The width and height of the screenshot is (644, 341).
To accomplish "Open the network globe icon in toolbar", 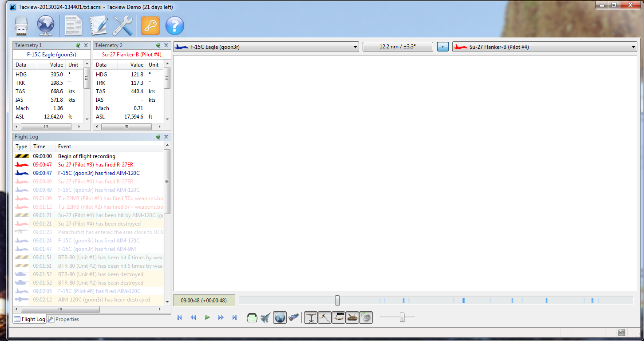I will [46, 26].
